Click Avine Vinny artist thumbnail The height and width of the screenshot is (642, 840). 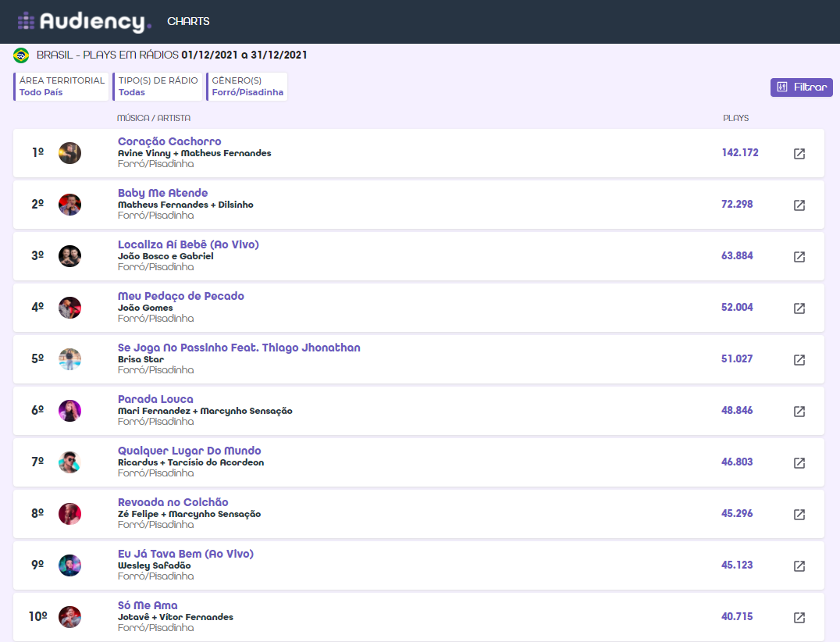(69, 153)
